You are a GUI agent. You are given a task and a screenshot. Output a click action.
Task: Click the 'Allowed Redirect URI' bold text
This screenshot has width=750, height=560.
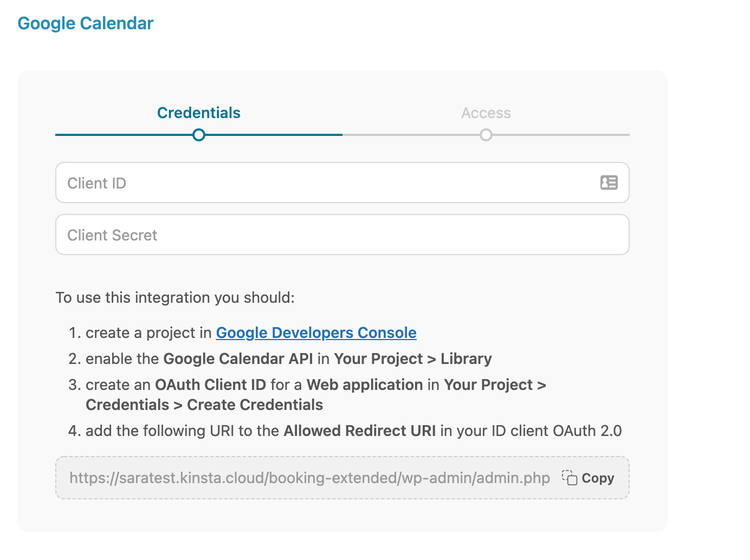359,431
